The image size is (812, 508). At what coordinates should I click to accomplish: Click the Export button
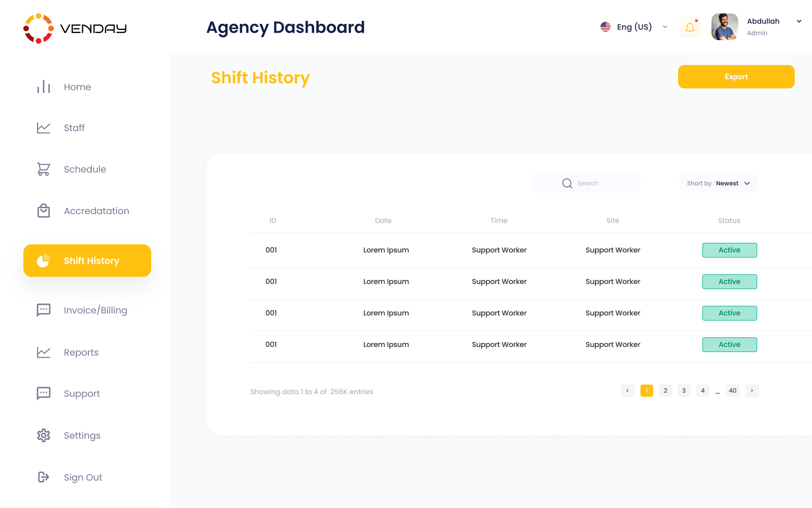coord(736,77)
